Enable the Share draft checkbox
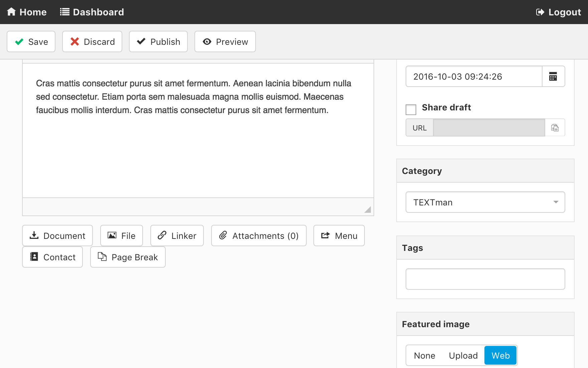The height and width of the screenshot is (368, 588). tap(411, 109)
